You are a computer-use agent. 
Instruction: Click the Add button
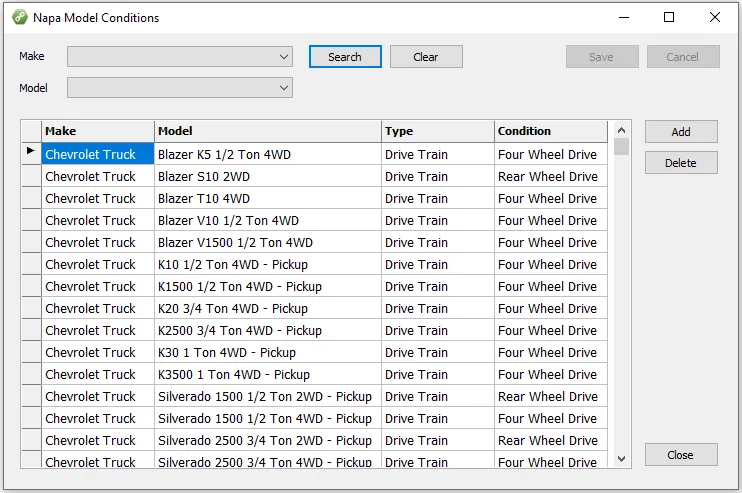pos(681,132)
